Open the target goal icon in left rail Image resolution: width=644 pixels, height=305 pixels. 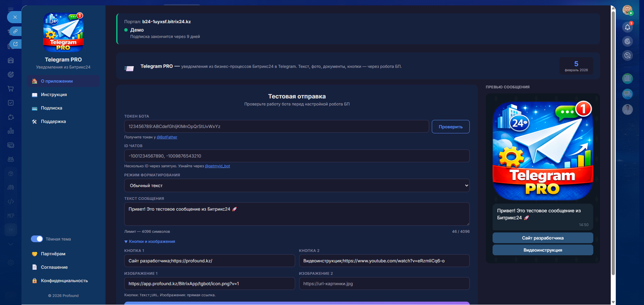(11, 75)
